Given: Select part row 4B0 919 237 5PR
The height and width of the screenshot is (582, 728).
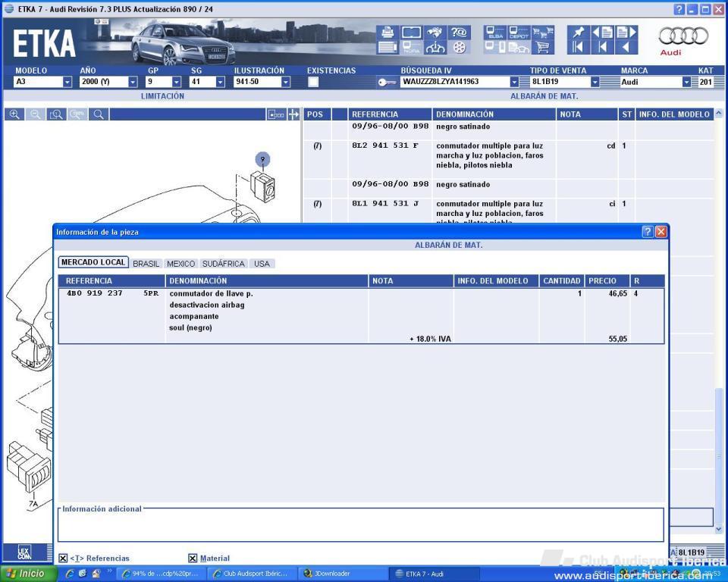Looking at the screenshot, I should coord(361,316).
